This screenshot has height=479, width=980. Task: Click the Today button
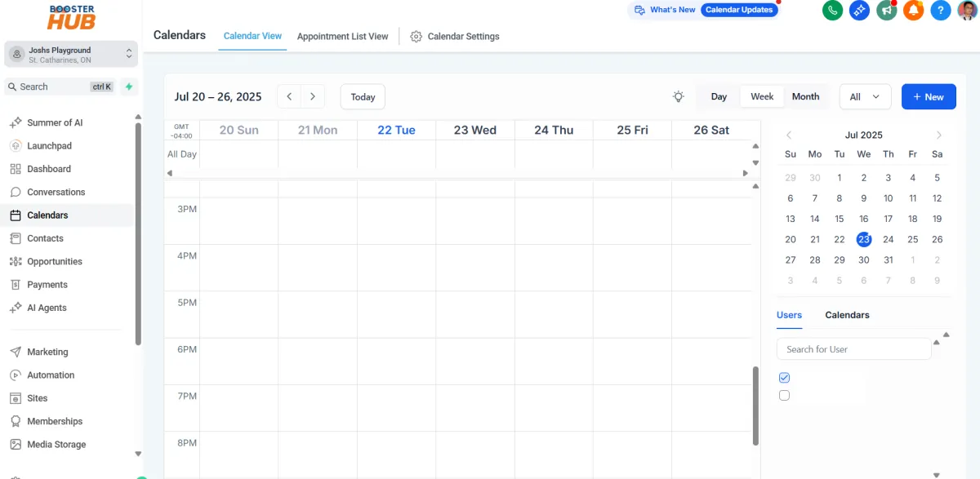pos(363,96)
